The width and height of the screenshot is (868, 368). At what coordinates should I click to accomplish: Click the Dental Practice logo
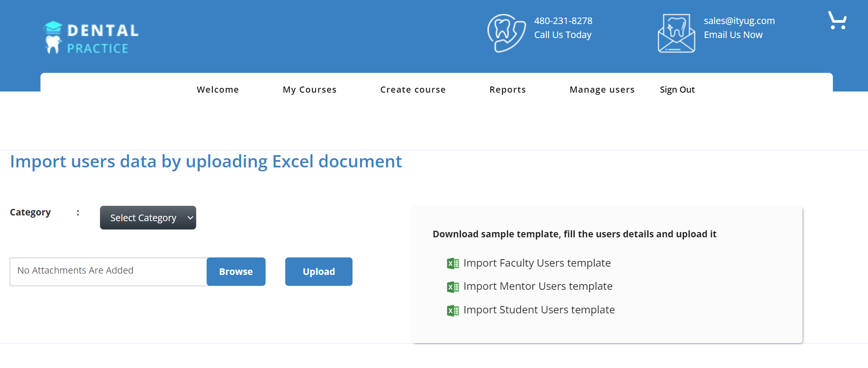pos(91,38)
